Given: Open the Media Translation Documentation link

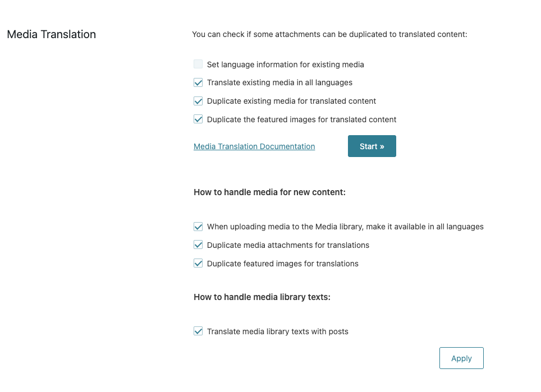Looking at the screenshot, I should pyautogui.click(x=254, y=146).
